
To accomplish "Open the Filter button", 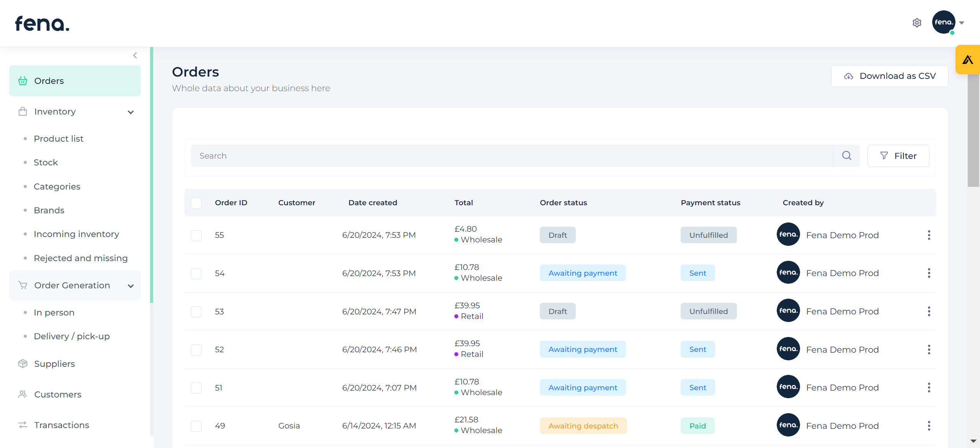I will click(x=898, y=156).
